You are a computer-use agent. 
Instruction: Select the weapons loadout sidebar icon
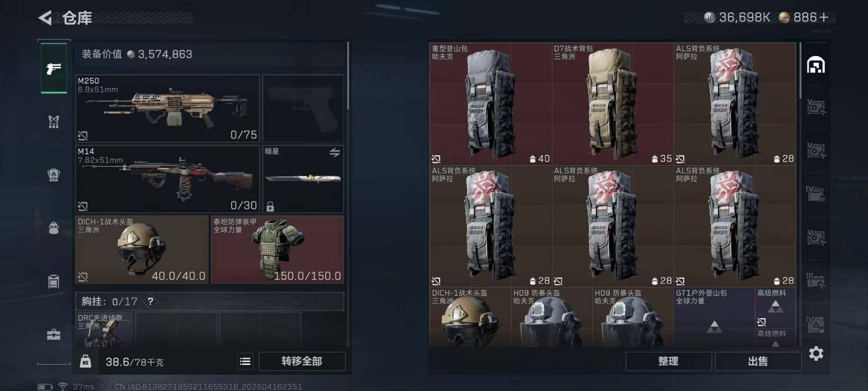coord(54,68)
